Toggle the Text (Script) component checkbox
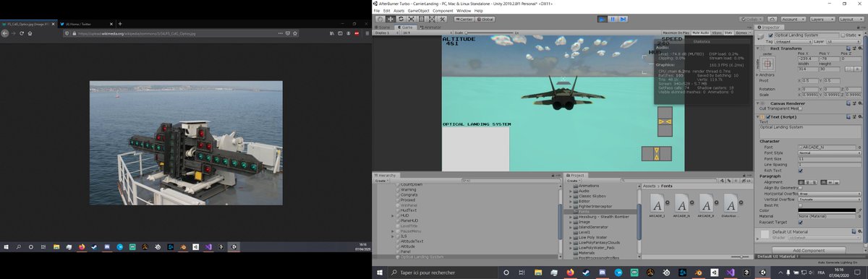The width and height of the screenshot is (868, 279). pos(769,117)
